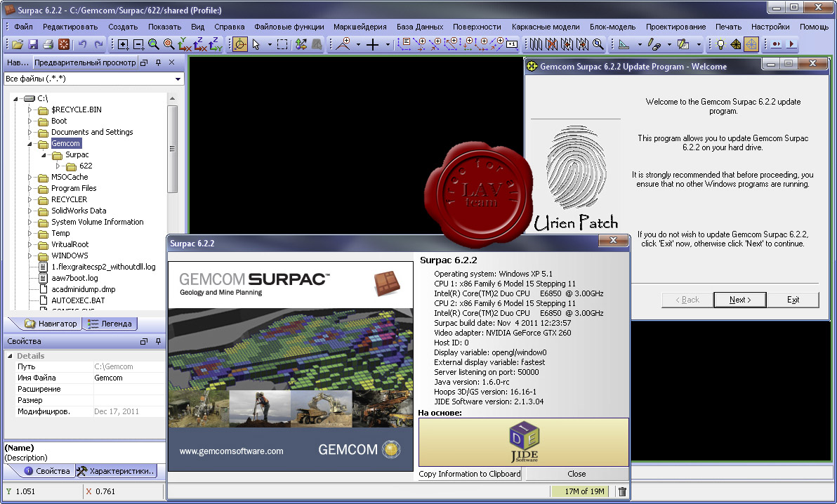Click the target magnifier zoom icon
The image size is (837, 504).
(169, 44)
